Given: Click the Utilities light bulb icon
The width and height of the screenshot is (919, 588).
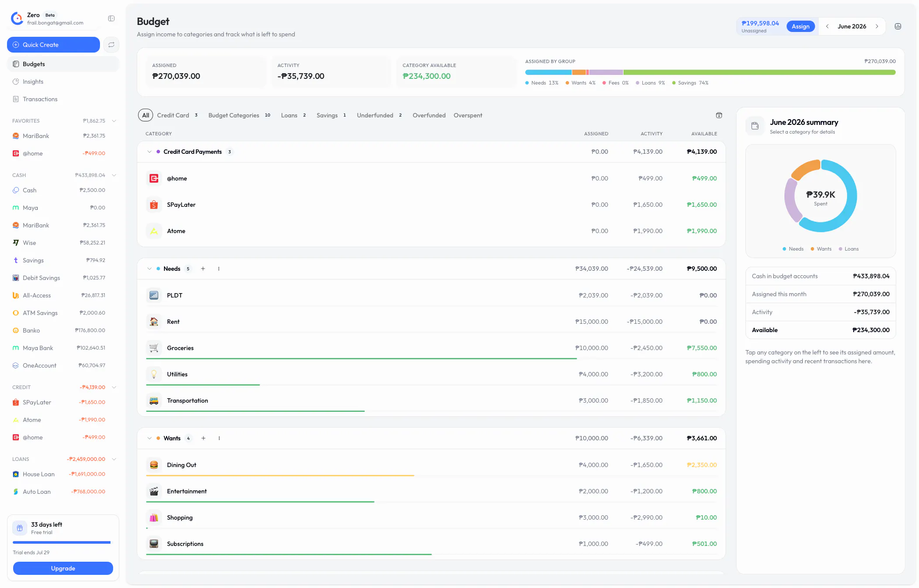Looking at the screenshot, I should (x=154, y=374).
